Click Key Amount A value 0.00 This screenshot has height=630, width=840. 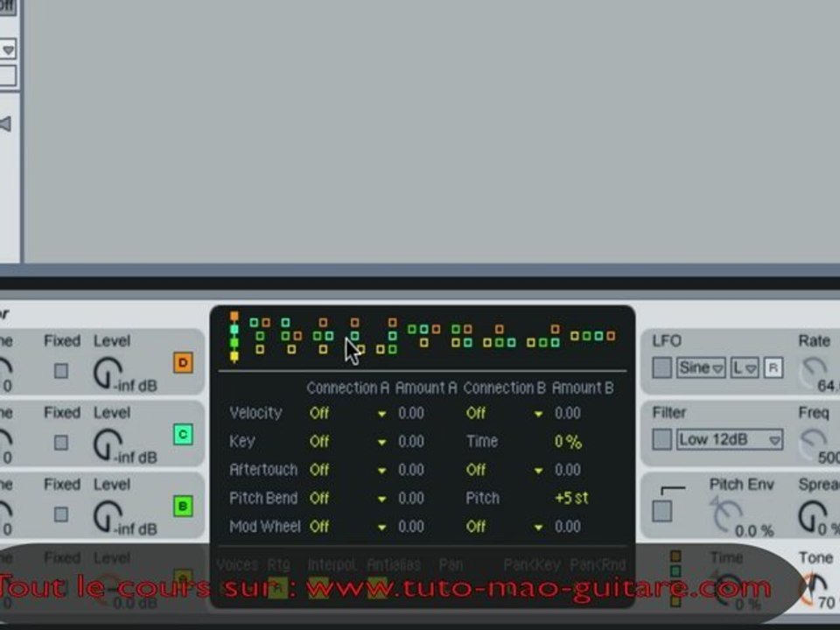411,441
